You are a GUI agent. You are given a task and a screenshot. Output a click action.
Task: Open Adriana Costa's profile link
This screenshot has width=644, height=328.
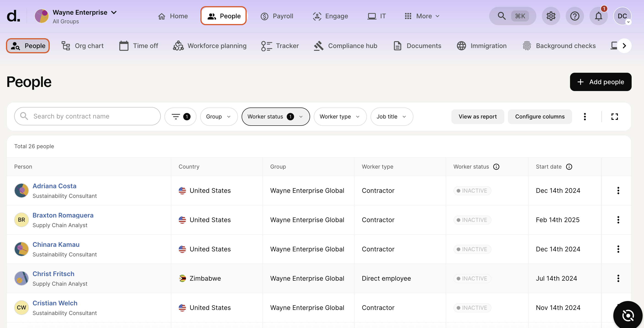click(x=54, y=186)
